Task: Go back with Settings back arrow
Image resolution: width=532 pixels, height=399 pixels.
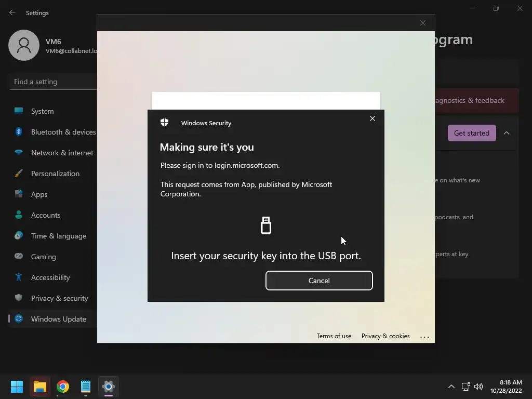Action: point(12,12)
